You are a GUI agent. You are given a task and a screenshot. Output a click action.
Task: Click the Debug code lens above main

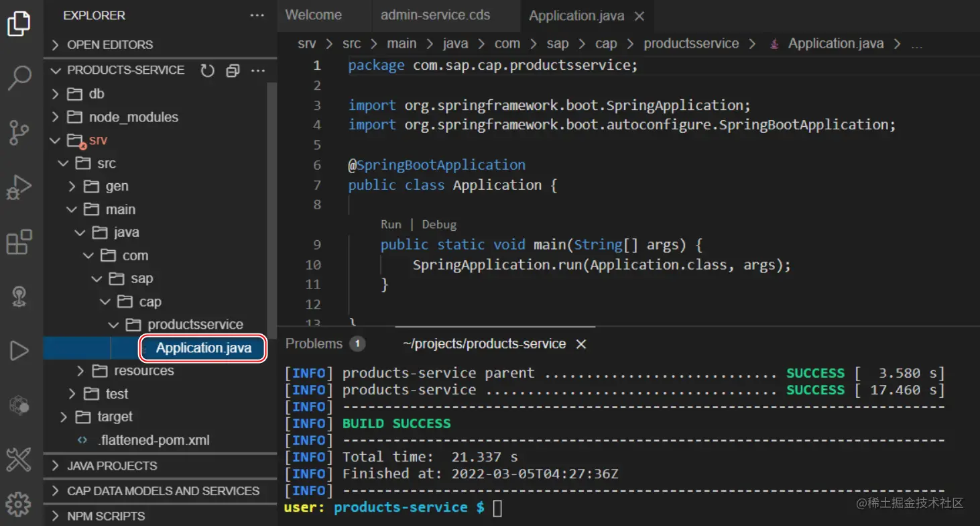(x=439, y=225)
